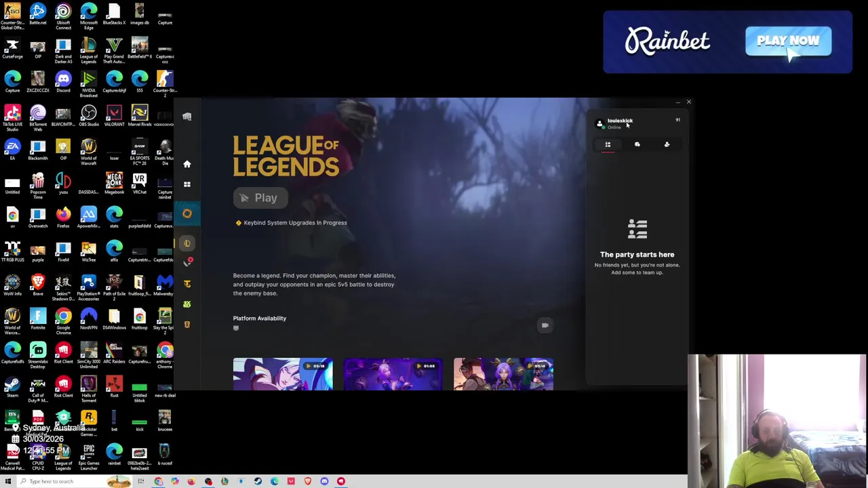Open Riot Client home page

coord(187,164)
